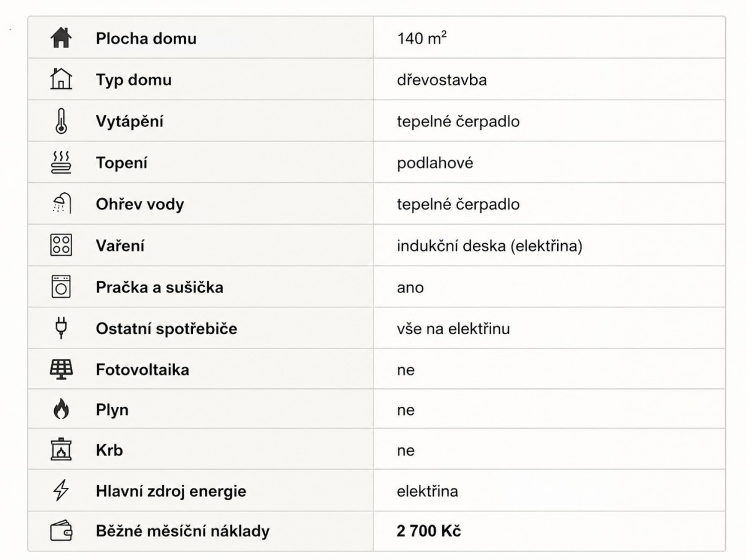Click the Běžné měsíční náklady label
Image resolution: width=747 pixels, height=560 pixels.
183,531
